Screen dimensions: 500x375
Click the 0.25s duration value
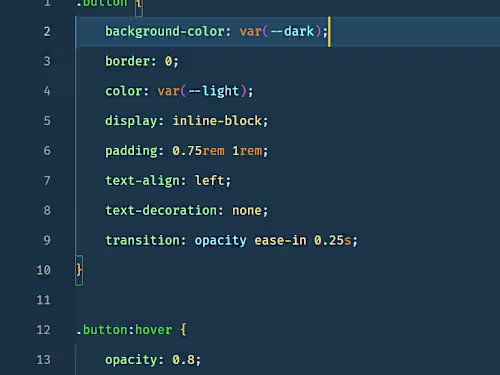[x=333, y=240]
